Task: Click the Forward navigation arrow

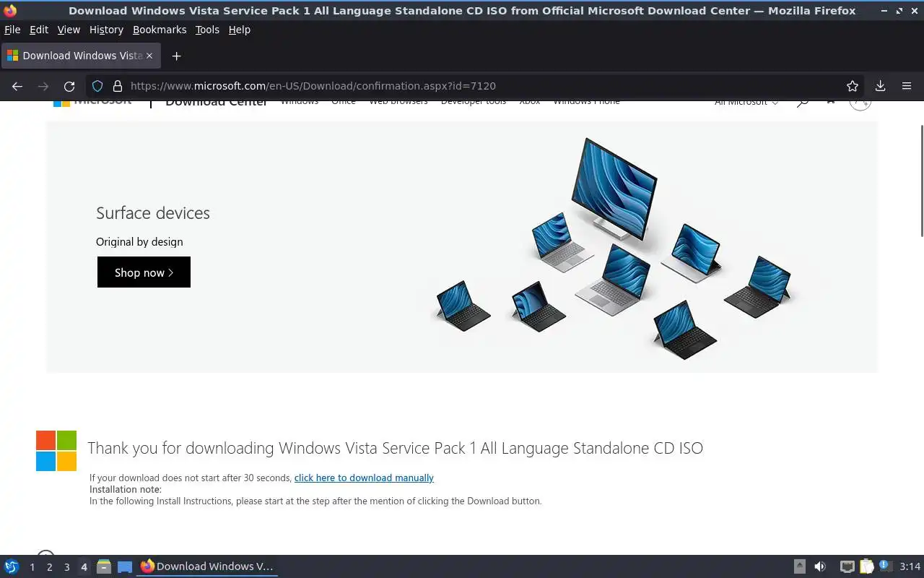Action: point(43,86)
